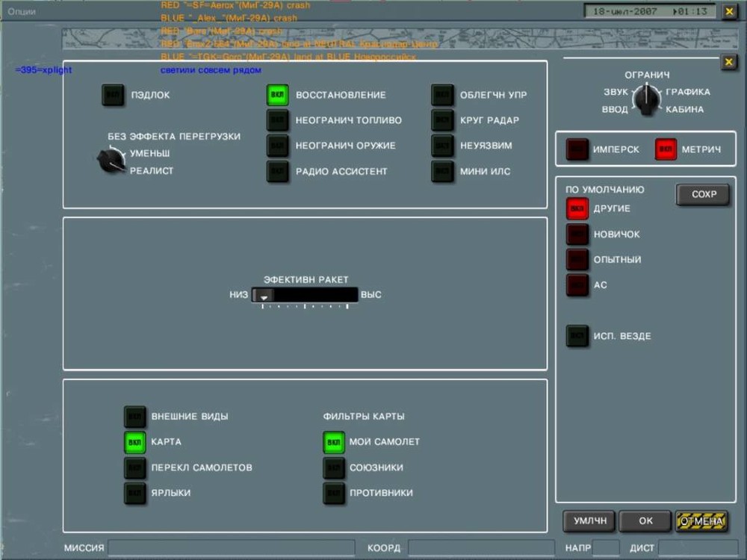
Task: Click the ОТМЕНА cancel button
Action: coord(701,521)
